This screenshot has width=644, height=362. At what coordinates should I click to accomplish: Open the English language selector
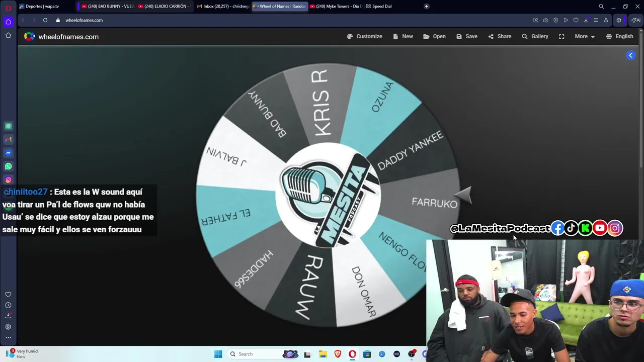tap(619, 37)
